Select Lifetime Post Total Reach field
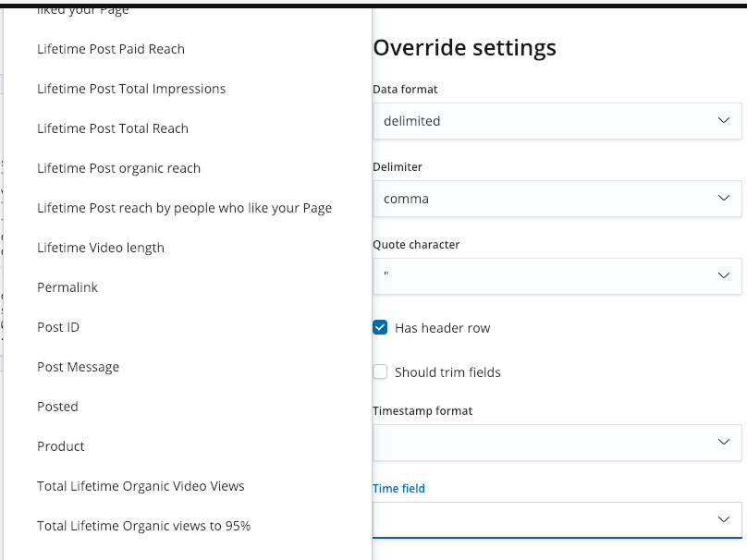 pyautogui.click(x=112, y=128)
